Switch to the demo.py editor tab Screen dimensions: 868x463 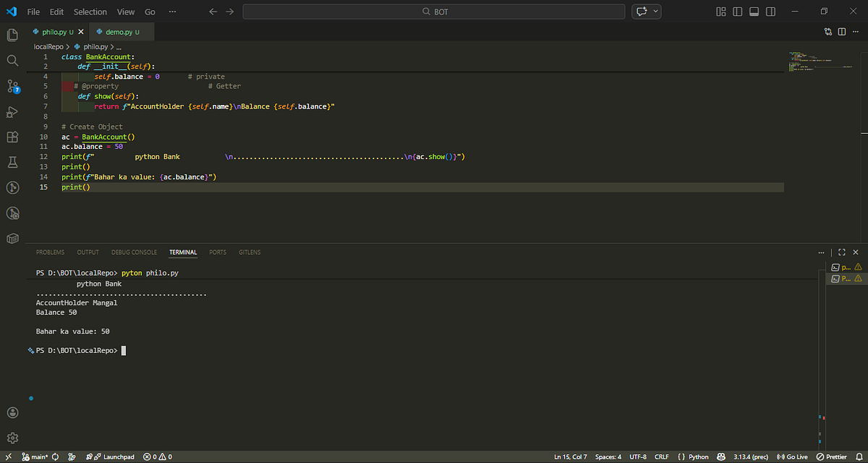pyautogui.click(x=122, y=32)
